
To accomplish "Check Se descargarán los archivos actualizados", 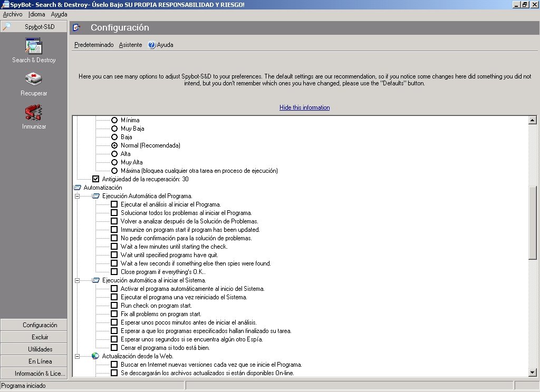I will click(114, 373).
